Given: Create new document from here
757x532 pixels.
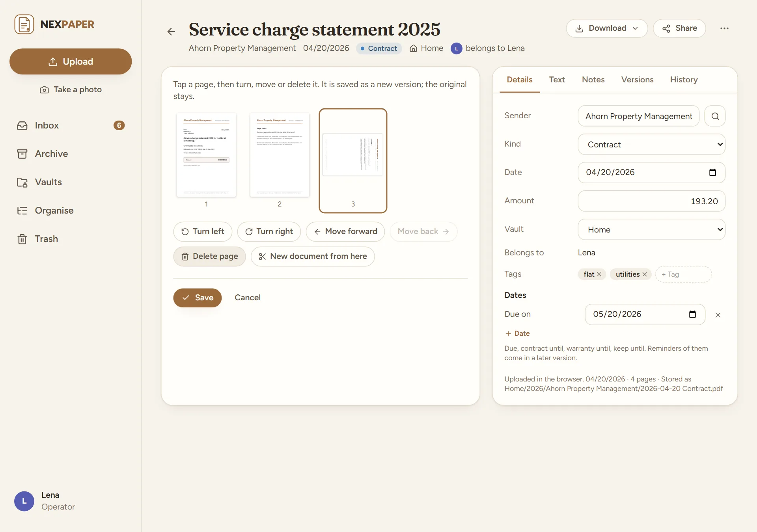Looking at the screenshot, I should coord(313,257).
